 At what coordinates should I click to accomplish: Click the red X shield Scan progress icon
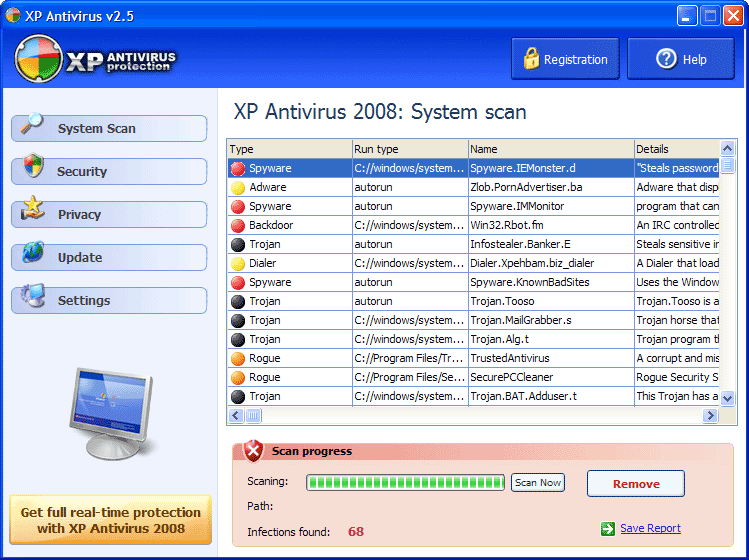(254, 451)
